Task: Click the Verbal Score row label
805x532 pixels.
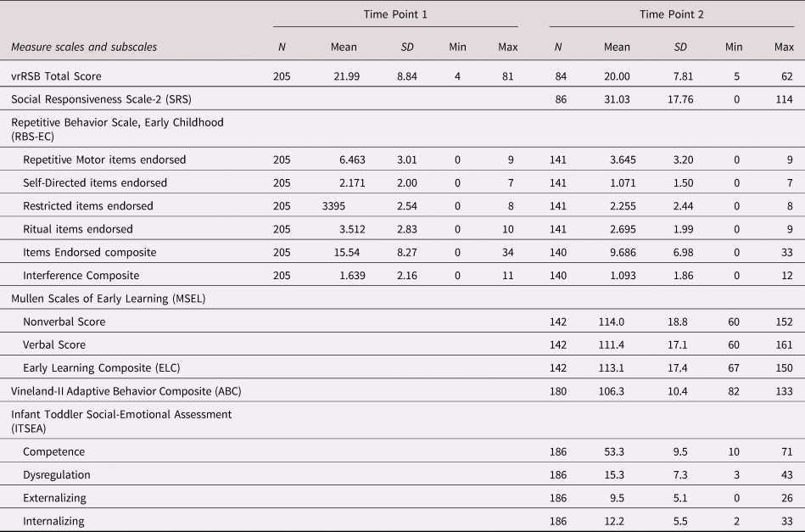Action: pos(54,344)
